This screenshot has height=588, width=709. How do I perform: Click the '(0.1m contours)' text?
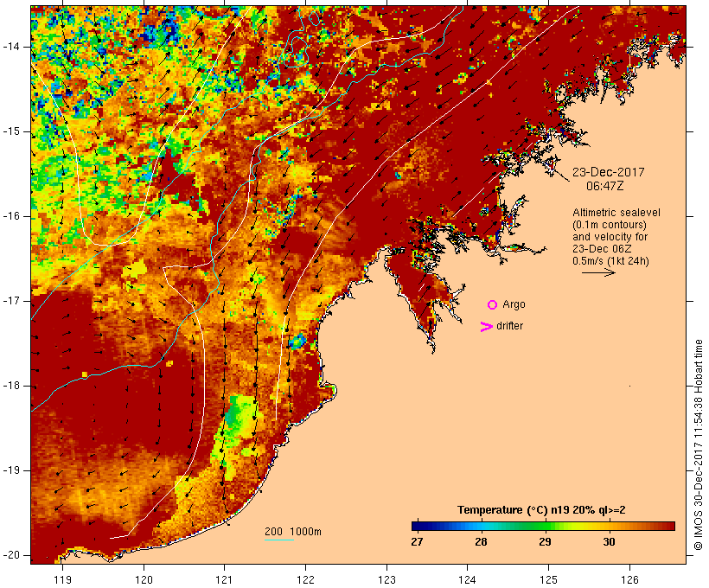click(610, 225)
